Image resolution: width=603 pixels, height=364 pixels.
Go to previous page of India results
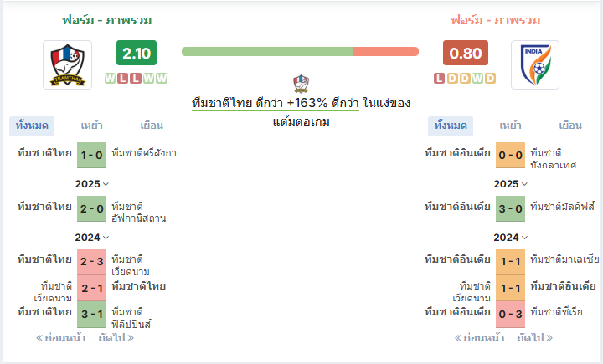click(x=479, y=338)
